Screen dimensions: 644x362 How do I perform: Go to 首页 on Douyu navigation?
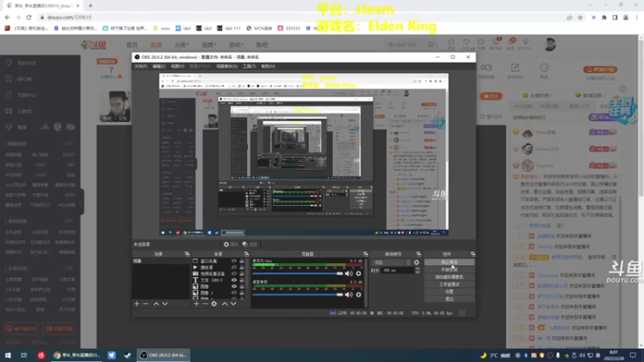click(132, 45)
